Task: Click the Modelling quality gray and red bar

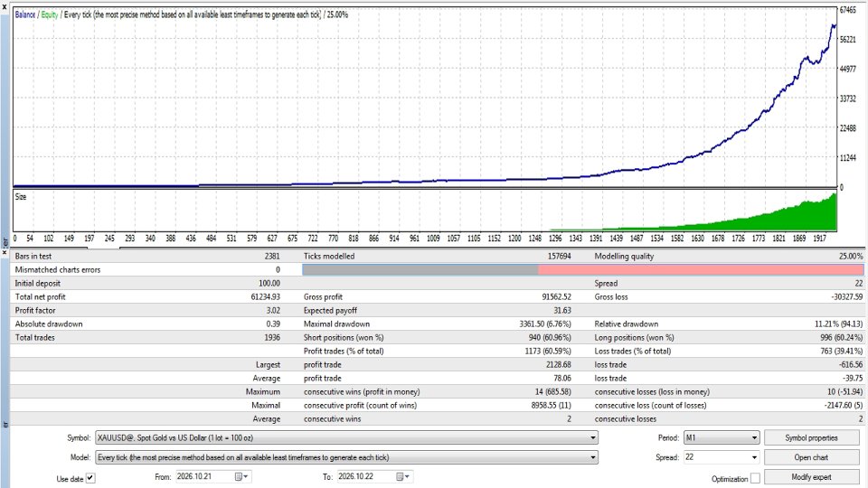Action: (582, 269)
